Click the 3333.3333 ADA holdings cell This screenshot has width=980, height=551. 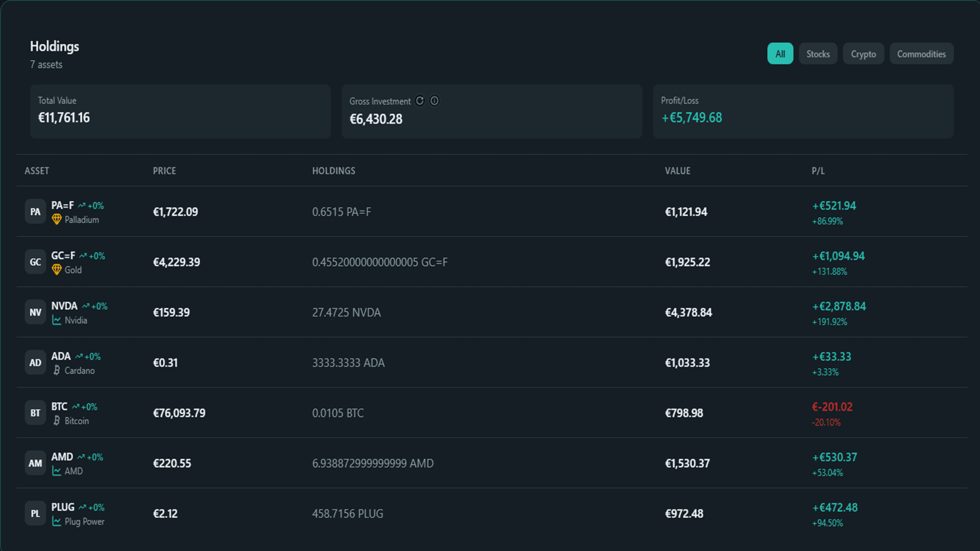pyautogui.click(x=348, y=363)
